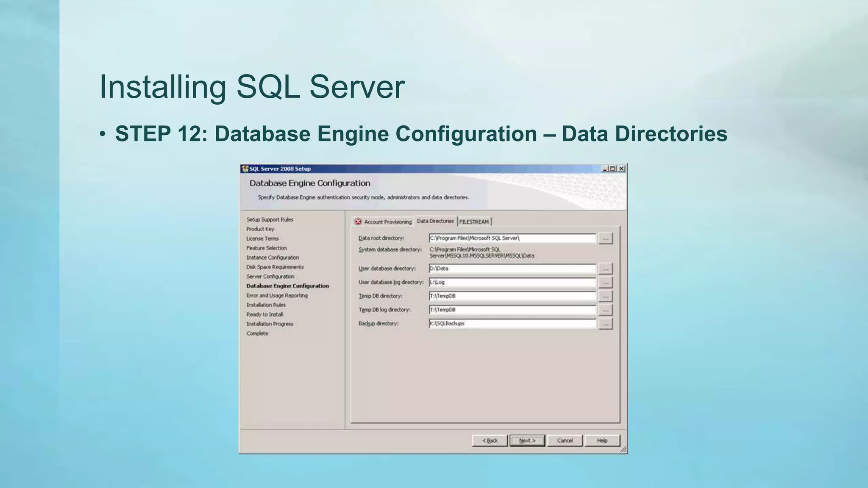Browse for the Backup directory

(x=606, y=324)
